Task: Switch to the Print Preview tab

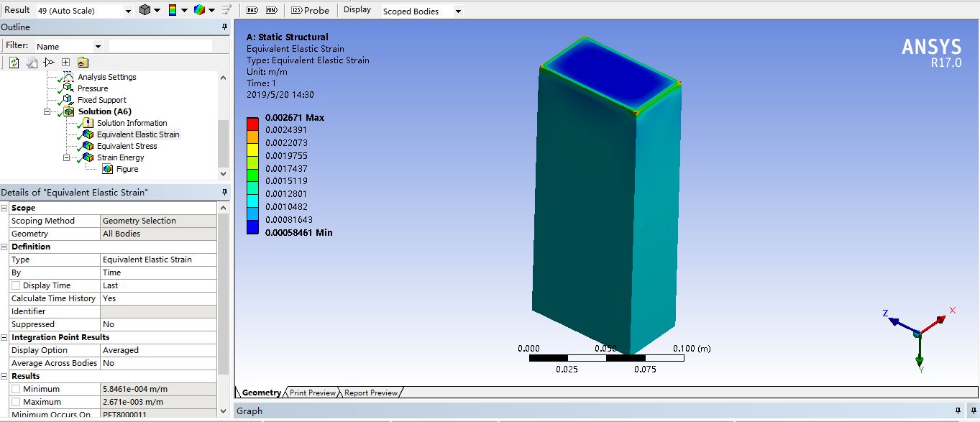Action: point(312,393)
